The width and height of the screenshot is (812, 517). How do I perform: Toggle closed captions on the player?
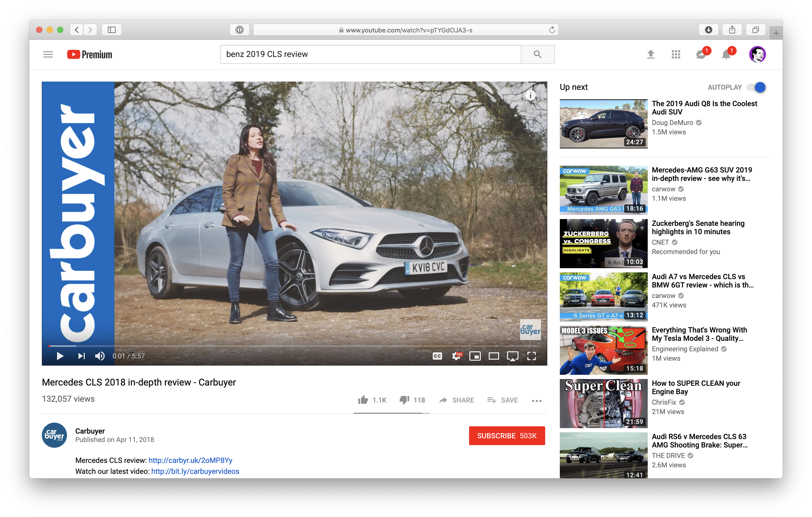coord(437,356)
